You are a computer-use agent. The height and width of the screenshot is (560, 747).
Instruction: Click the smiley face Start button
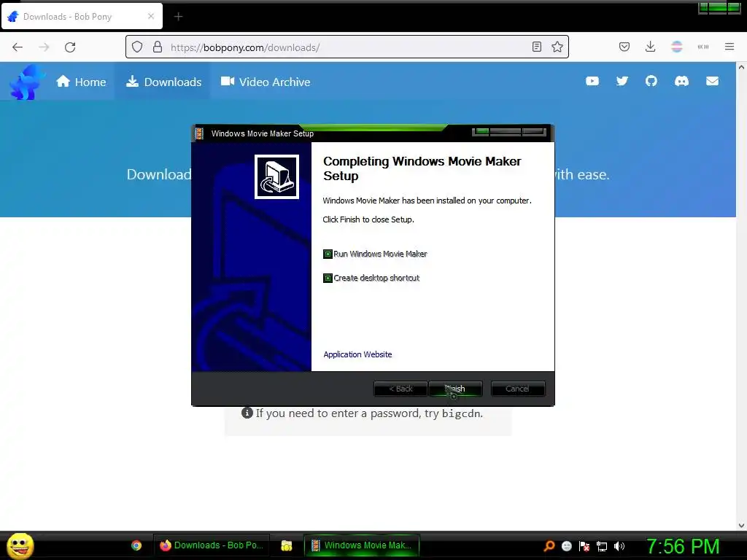pyautogui.click(x=20, y=545)
